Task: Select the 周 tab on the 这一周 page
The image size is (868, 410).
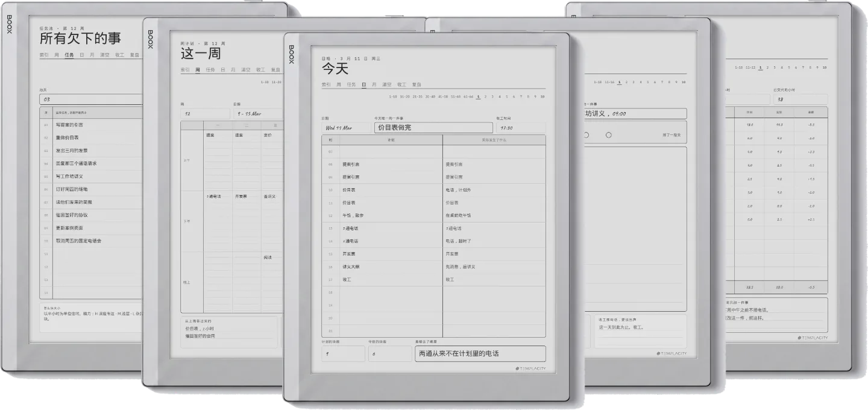Action: (x=198, y=69)
